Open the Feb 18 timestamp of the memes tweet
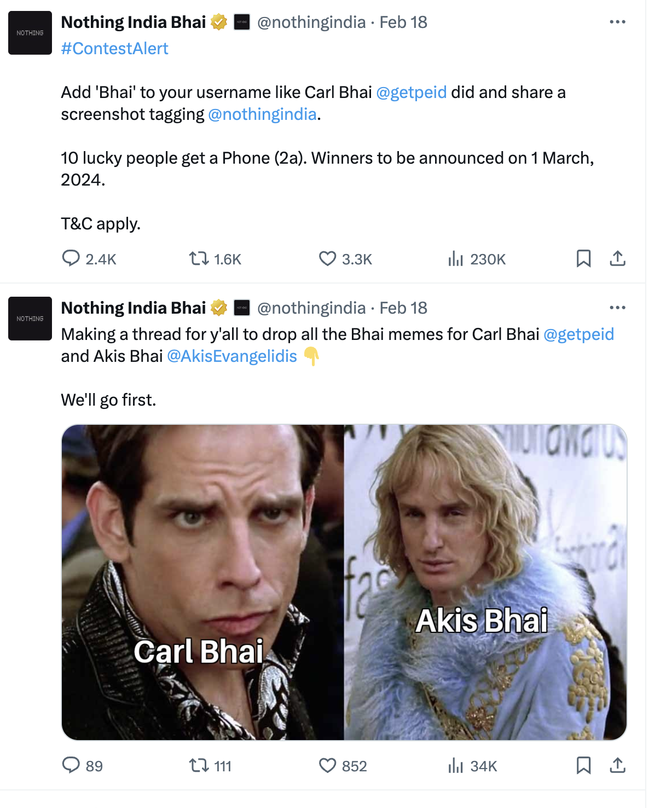This screenshot has width=672, height=808. tap(403, 308)
